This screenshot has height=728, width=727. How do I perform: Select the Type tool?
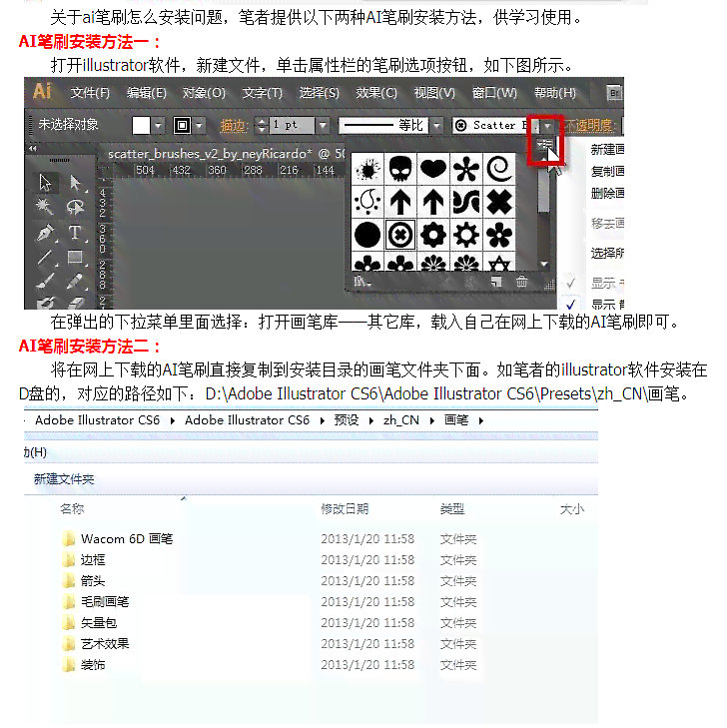coord(75,232)
